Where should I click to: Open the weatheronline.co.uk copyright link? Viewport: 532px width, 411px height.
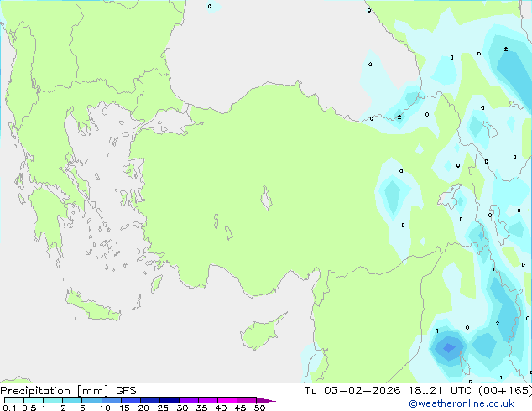click(462, 403)
